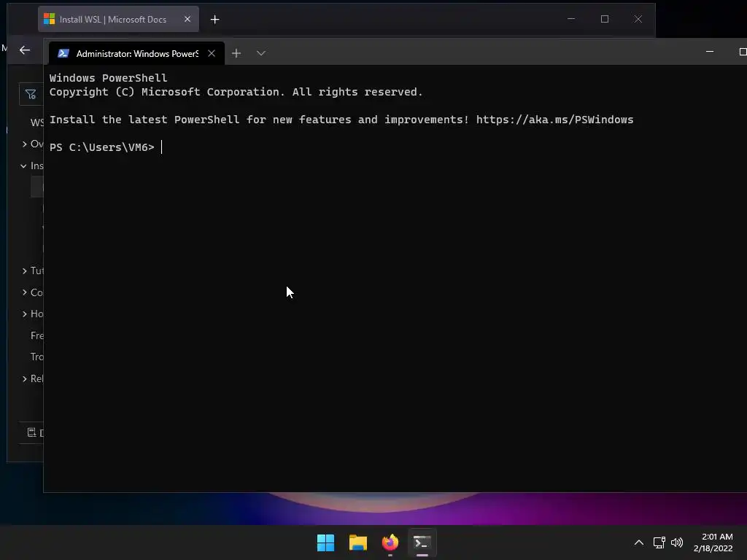
Task: Click the 'Windows PowerShell' header text
Action: point(108,78)
